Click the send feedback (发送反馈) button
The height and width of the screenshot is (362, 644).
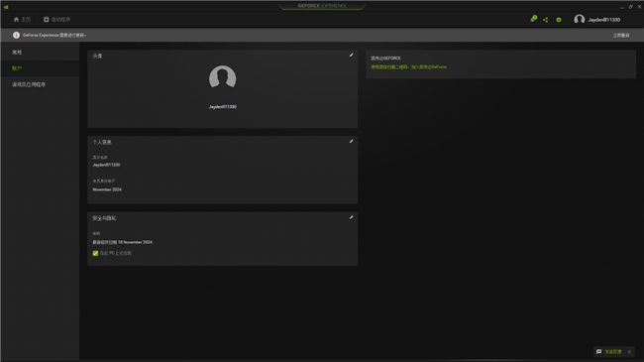[609, 352]
